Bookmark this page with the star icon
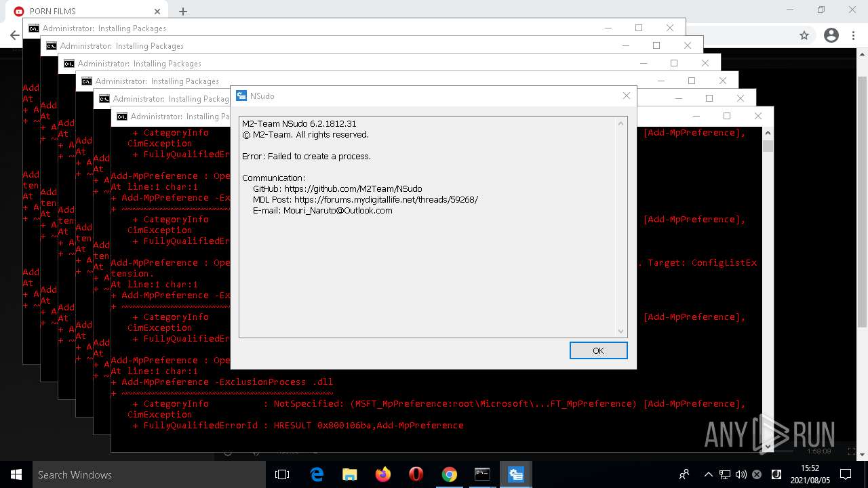Viewport: 868px width, 488px height. coord(804,35)
